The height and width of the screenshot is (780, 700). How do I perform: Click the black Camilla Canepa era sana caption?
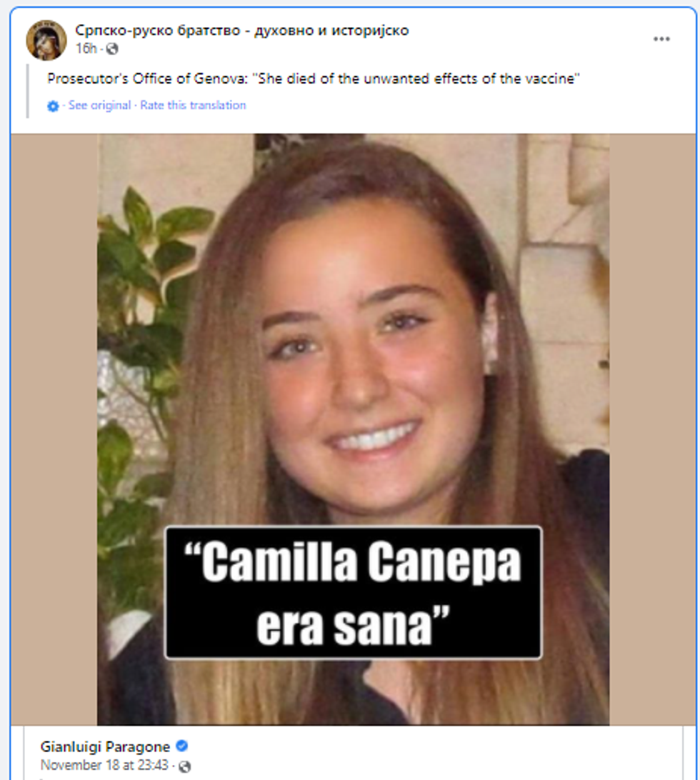click(x=354, y=592)
